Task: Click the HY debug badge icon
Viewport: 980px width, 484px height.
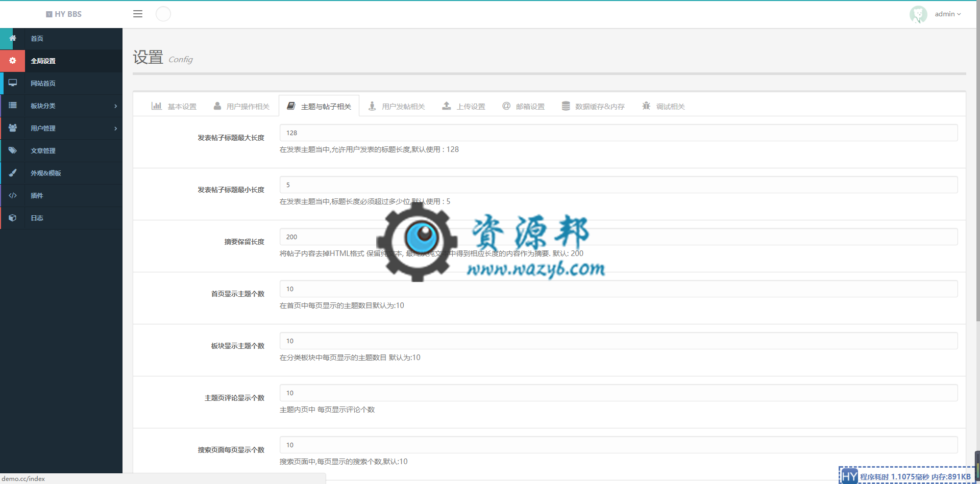Action: 849,476
